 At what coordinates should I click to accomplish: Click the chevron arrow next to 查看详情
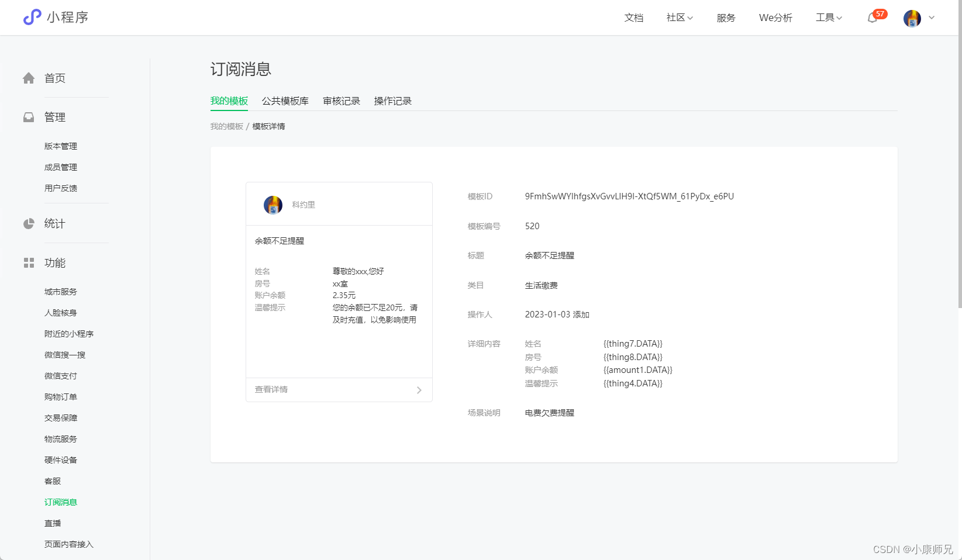[x=419, y=389]
